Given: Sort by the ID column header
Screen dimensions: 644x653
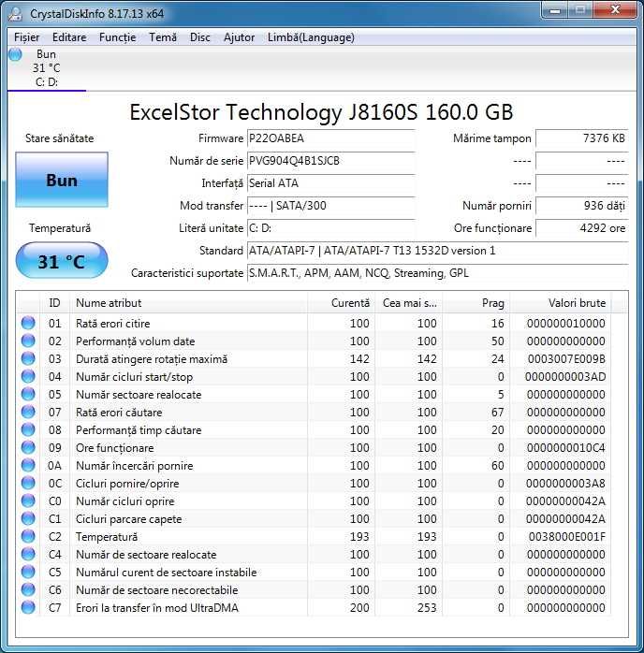Looking at the screenshot, I should (54, 303).
